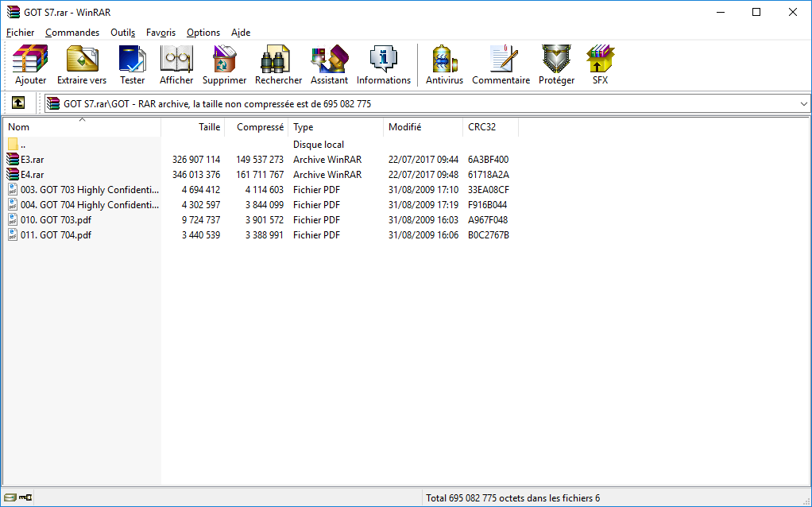Click the Extraire vers toolbar icon
This screenshot has width=812, height=507.
click(x=82, y=59)
